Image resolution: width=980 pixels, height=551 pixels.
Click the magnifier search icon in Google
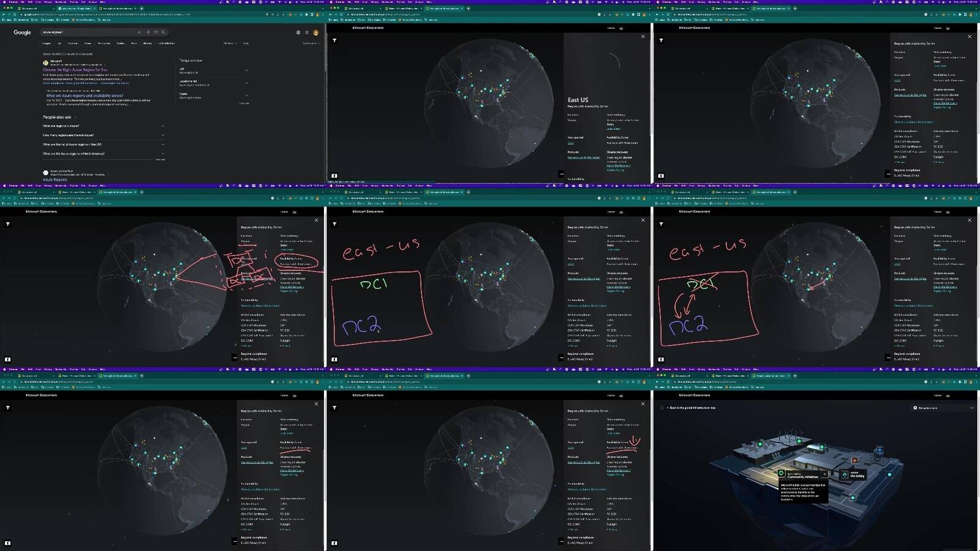(163, 32)
